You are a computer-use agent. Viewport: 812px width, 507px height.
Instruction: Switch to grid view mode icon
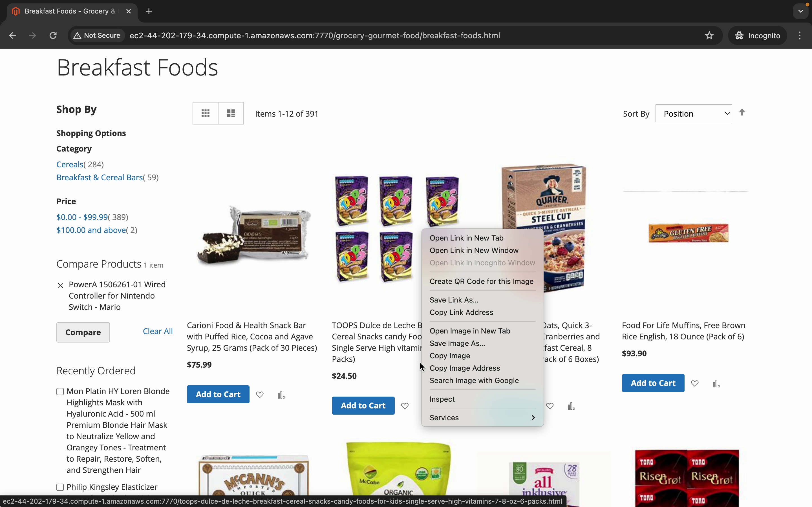205,113
